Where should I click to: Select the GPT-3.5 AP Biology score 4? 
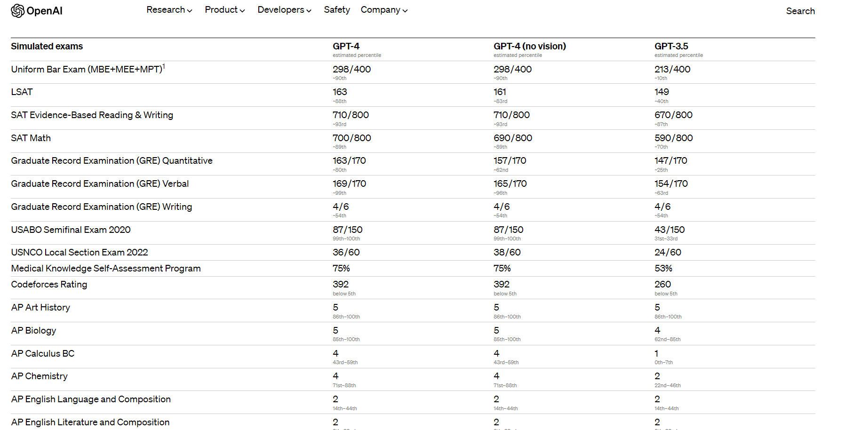point(657,330)
